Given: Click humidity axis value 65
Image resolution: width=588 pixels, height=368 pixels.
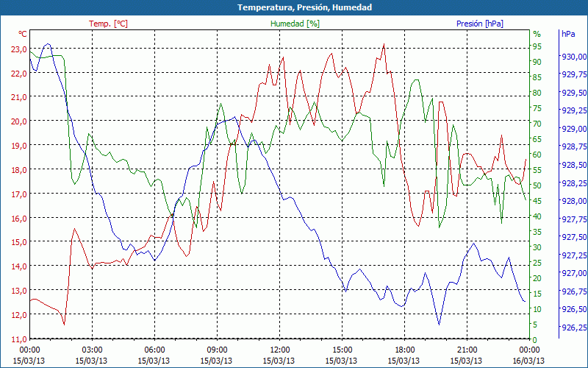Looking at the screenshot, I should pyautogui.click(x=537, y=139).
